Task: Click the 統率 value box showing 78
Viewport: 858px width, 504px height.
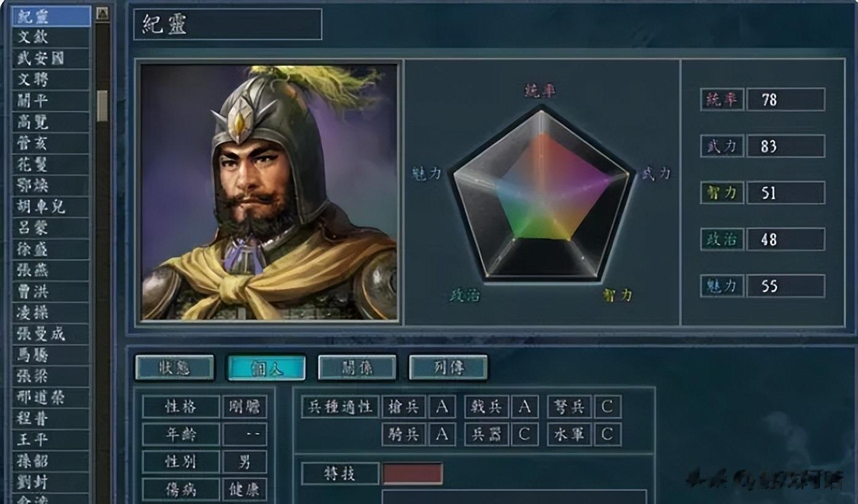Action: click(x=785, y=99)
